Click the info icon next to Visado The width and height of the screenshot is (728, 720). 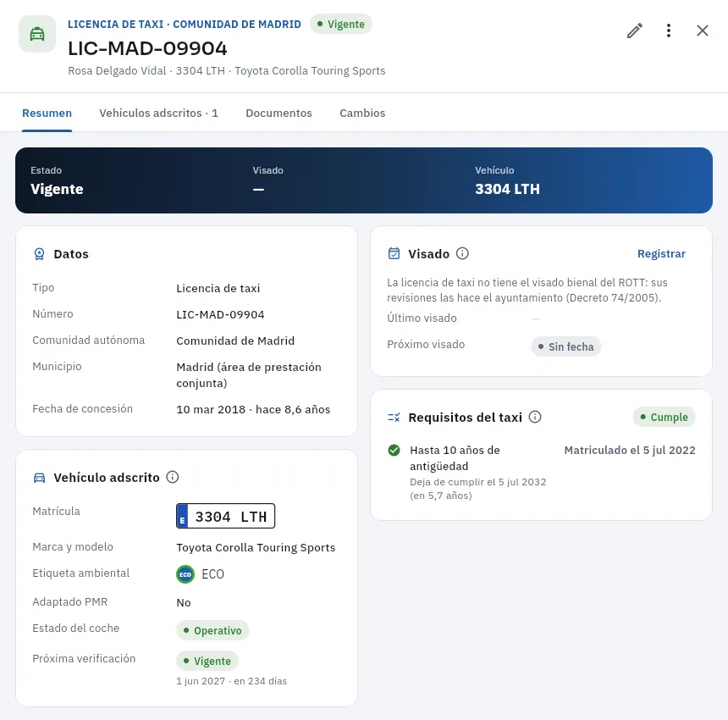click(x=462, y=253)
